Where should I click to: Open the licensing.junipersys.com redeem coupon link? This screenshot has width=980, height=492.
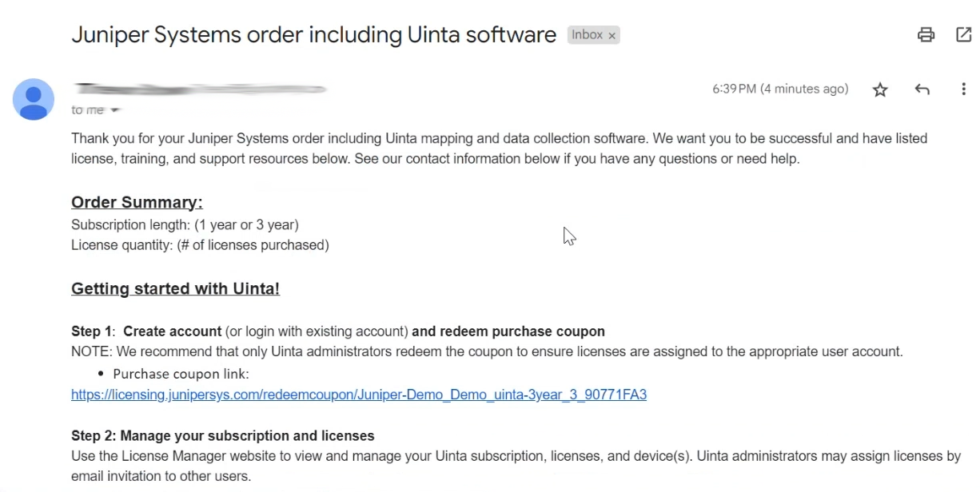point(358,395)
